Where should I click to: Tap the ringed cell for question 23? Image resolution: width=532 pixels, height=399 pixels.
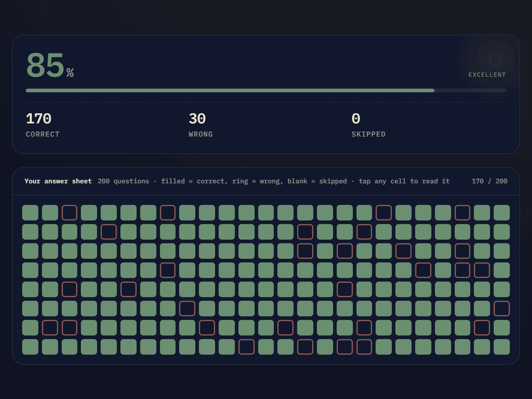point(463,213)
